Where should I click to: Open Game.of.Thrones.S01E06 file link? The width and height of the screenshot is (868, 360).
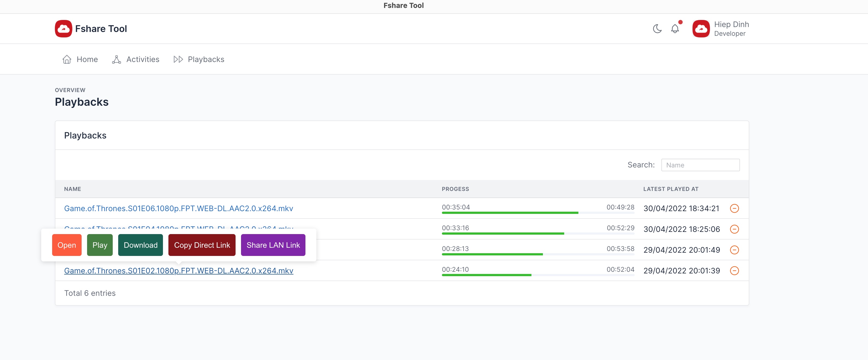(x=178, y=208)
